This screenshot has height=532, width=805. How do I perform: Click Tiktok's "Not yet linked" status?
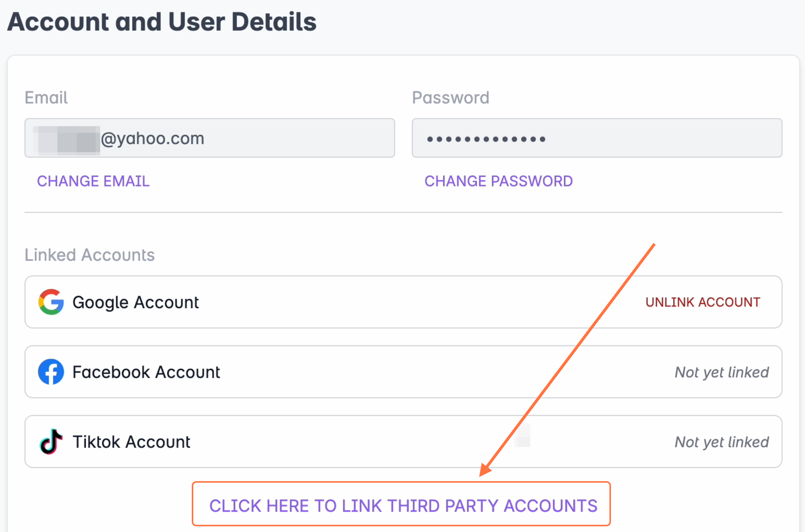click(721, 442)
